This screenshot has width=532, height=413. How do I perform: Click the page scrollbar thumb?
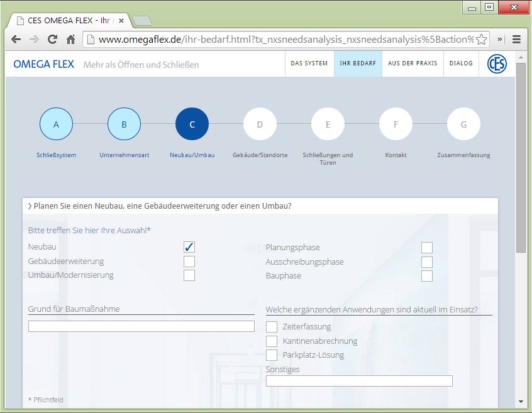521,158
